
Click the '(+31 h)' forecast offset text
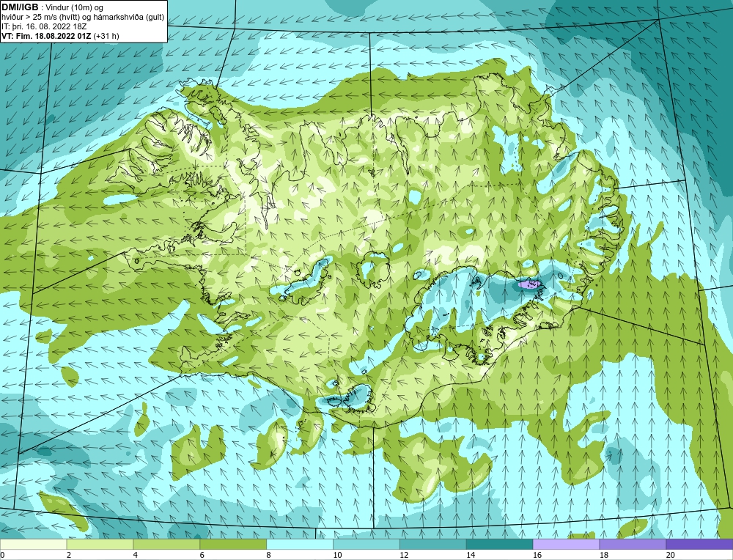point(106,36)
